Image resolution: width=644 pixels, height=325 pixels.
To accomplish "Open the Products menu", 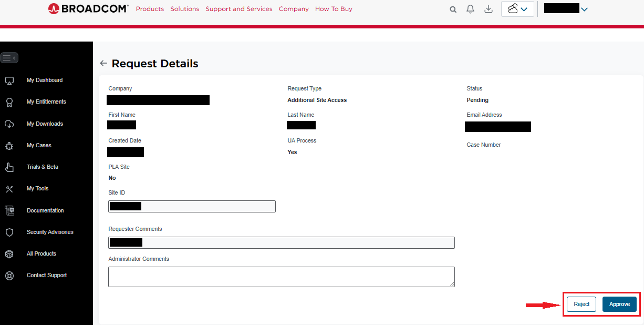I will [x=150, y=9].
